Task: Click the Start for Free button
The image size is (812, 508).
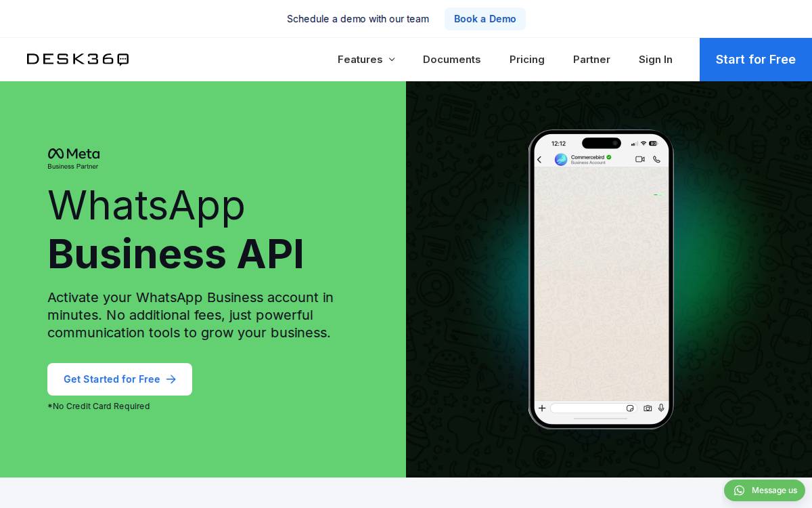Action: click(756, 60)
